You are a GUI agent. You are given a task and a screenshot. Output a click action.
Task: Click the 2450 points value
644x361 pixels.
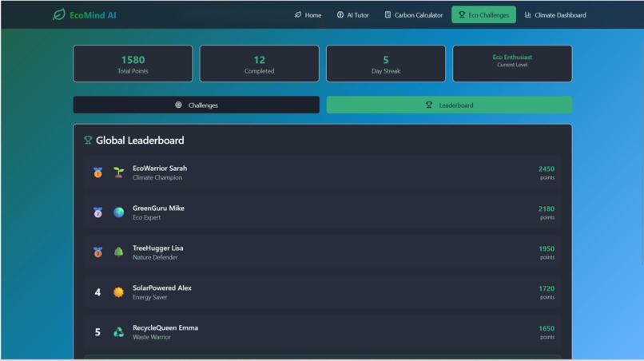547,169
